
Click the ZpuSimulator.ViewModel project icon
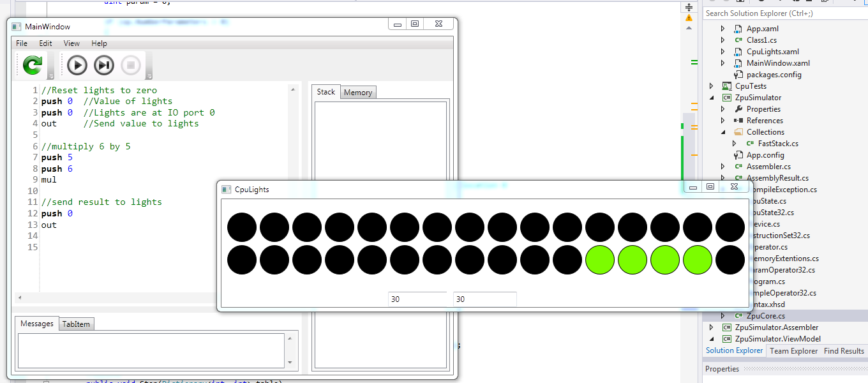coord(726,339)
